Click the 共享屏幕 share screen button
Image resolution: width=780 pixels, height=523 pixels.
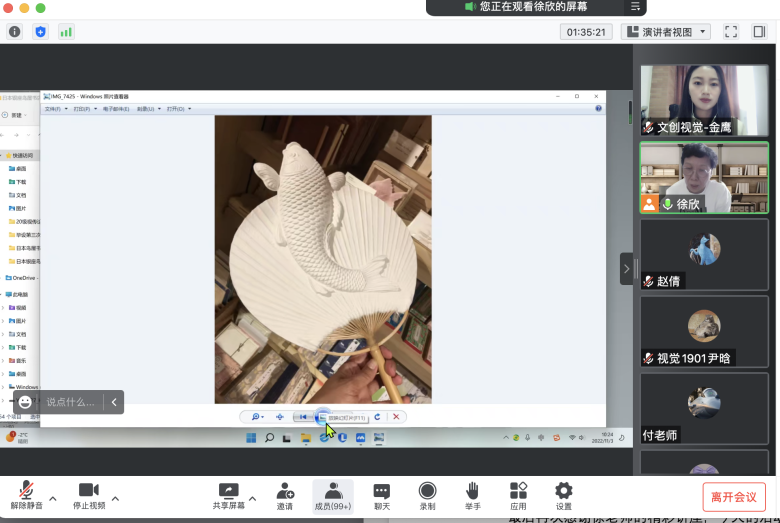pyautogui.click(x=229, y=496)
